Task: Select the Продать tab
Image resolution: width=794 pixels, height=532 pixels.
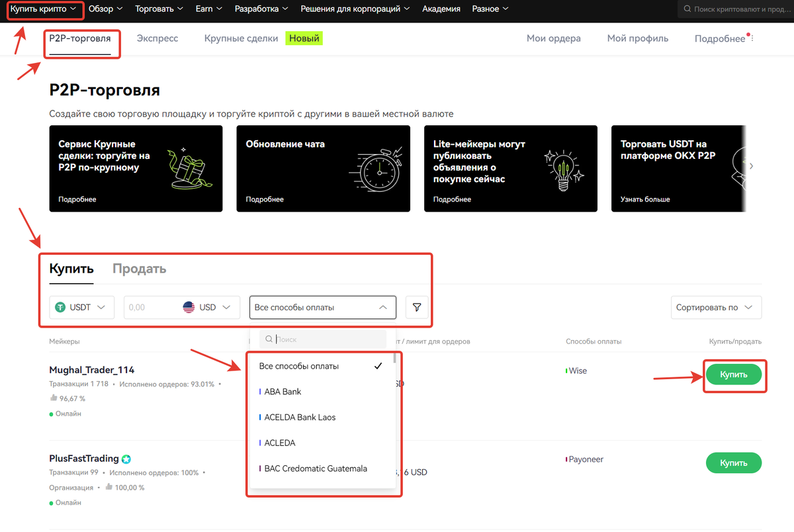Action: [139, 269]
